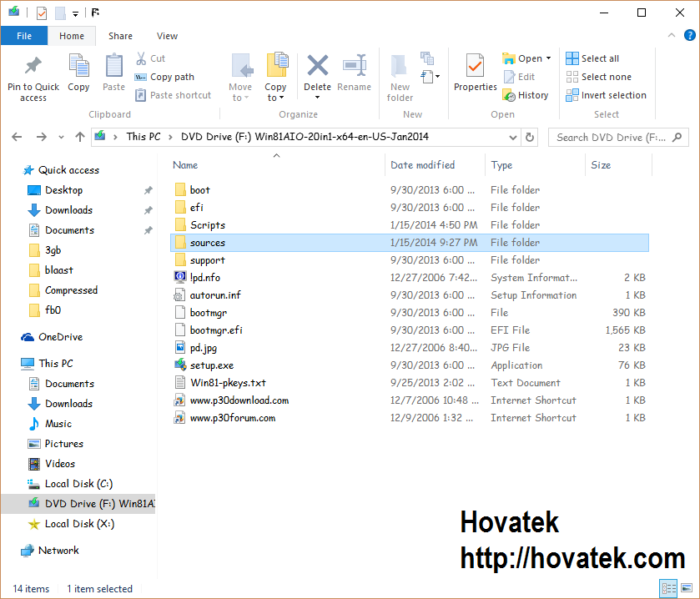Click the Cut scissors icon
The image size is (700, 599).
(141, 58)
